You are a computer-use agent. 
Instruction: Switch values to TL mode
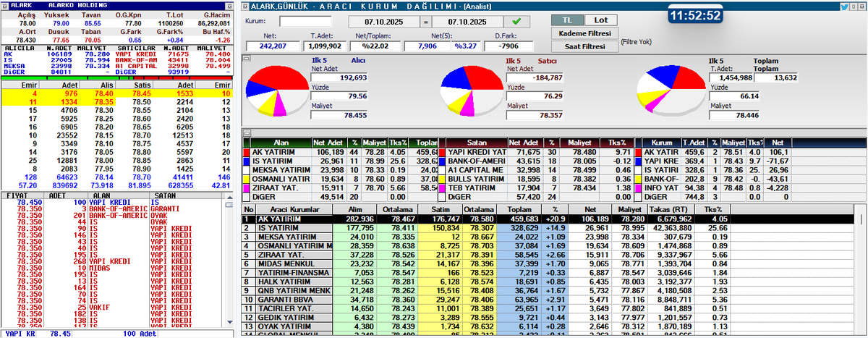[566, 20]
